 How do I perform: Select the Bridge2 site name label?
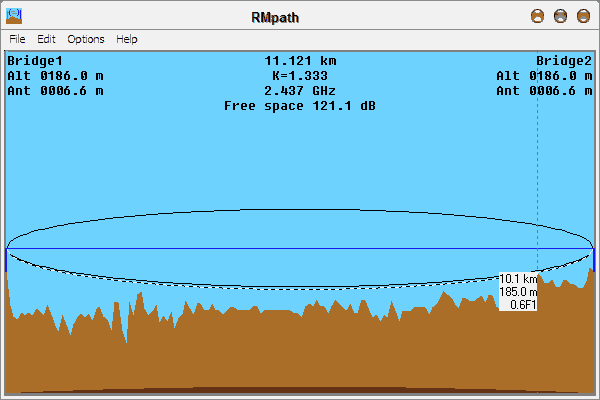[564, 60]
